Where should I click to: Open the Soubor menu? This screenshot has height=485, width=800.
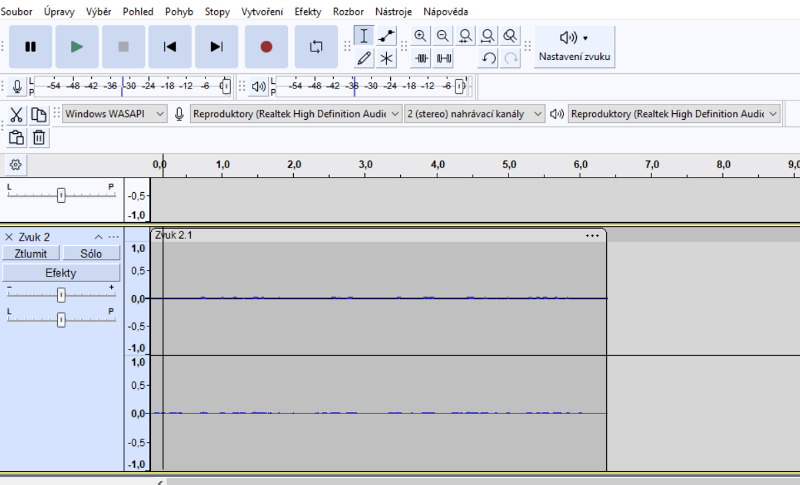16,11
